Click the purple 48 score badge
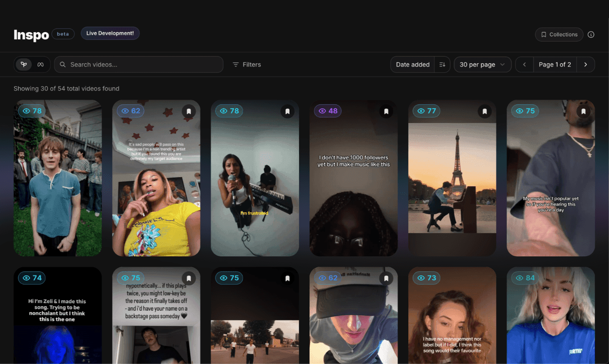This screenshot has height=364, width=609. tap(328, 111)
